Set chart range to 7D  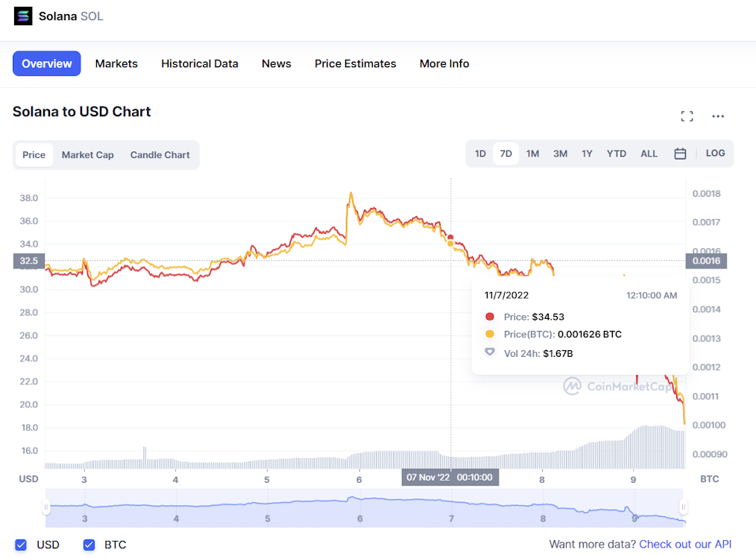505,153
